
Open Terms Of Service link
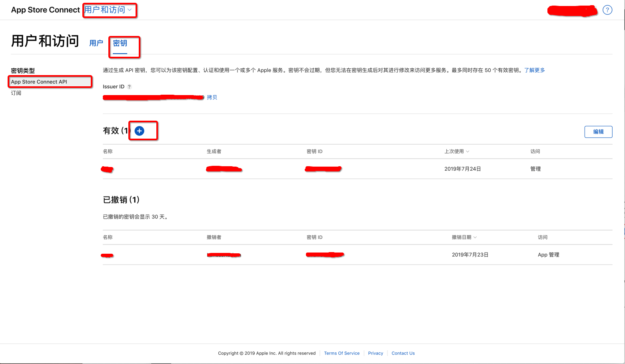pyautogui.click(x=342, y=353)
